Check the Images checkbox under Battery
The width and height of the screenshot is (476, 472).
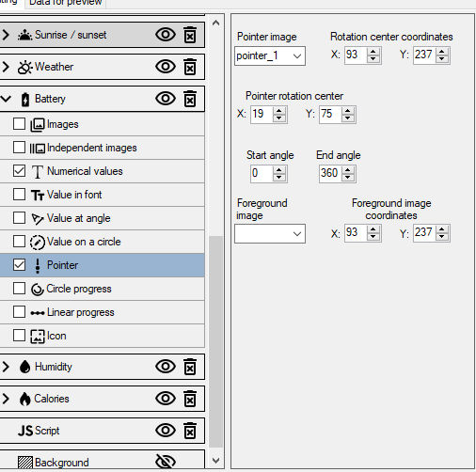click(x=19, y=123)
